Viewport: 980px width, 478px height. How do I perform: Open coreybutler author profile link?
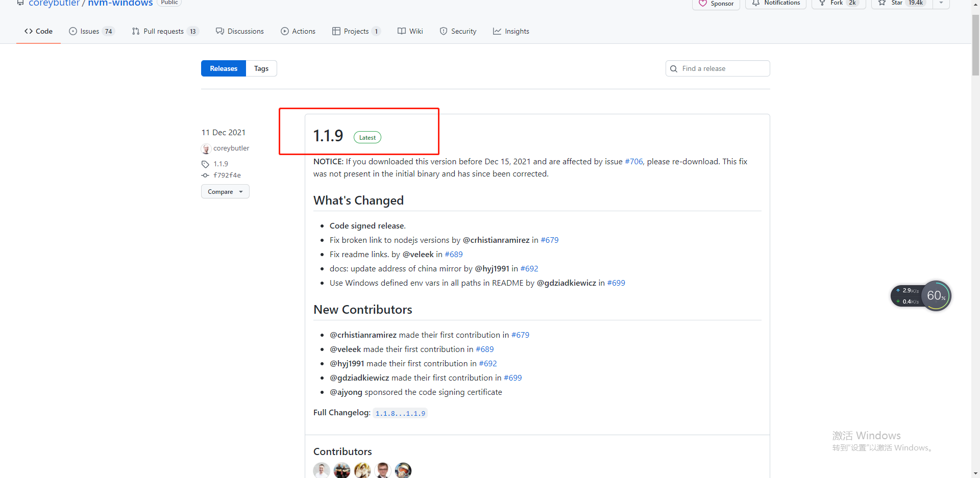click(231, 148)
